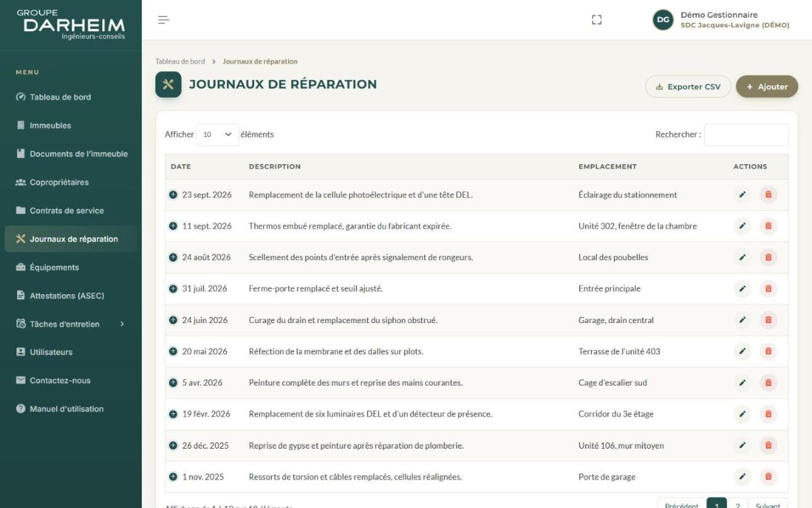Click the pencil icon for Porte de garage
The width and height of the screenshot is (812, 508).
[742, 477]
